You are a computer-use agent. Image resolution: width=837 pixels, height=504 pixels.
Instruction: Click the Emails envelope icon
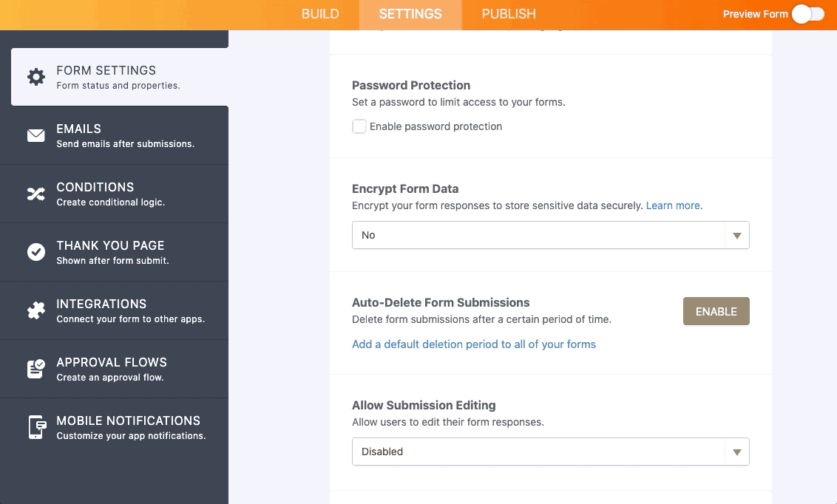[35, 135]
